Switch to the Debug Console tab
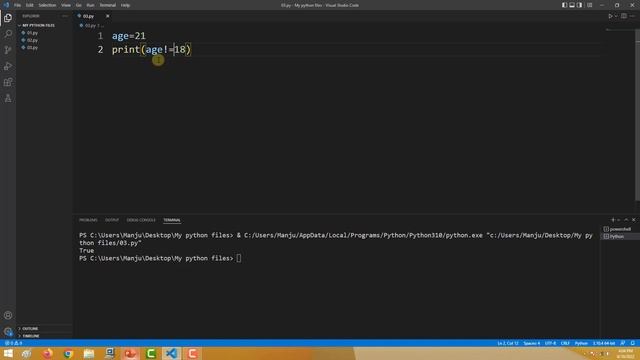 pos(141,220)
